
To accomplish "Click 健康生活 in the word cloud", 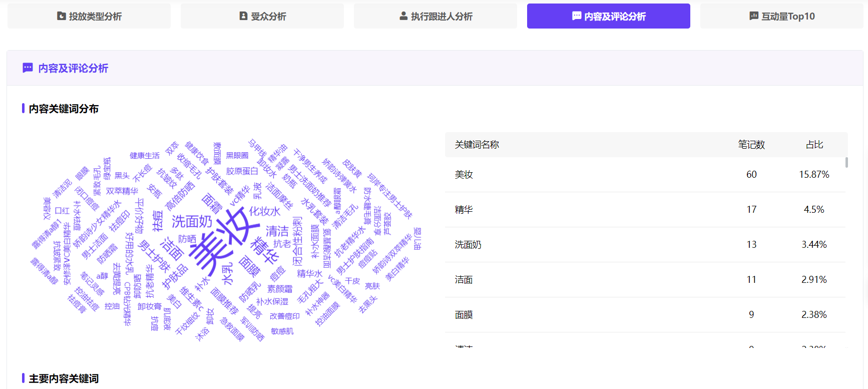I will tap(145, 156).
